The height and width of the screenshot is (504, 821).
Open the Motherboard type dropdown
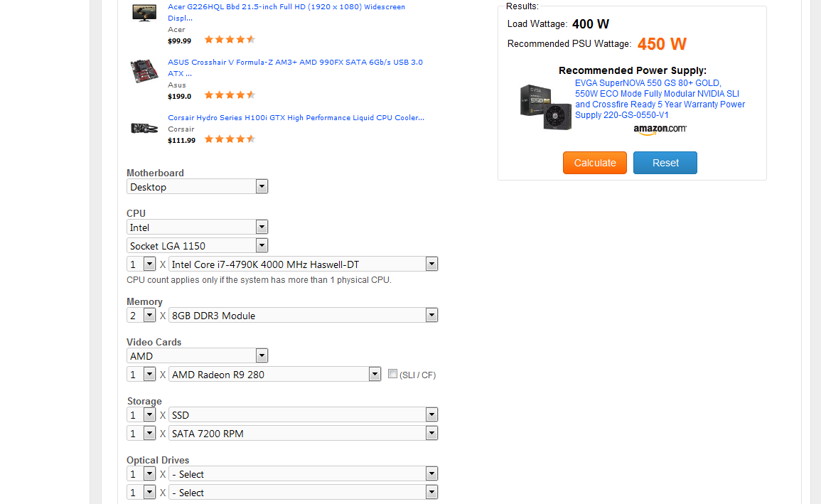(198, 187)
